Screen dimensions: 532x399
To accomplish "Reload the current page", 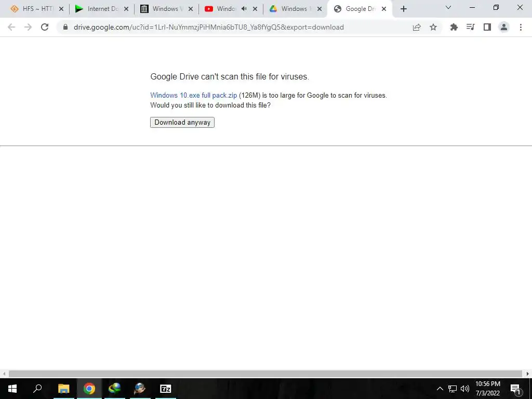I will point(45,27).
